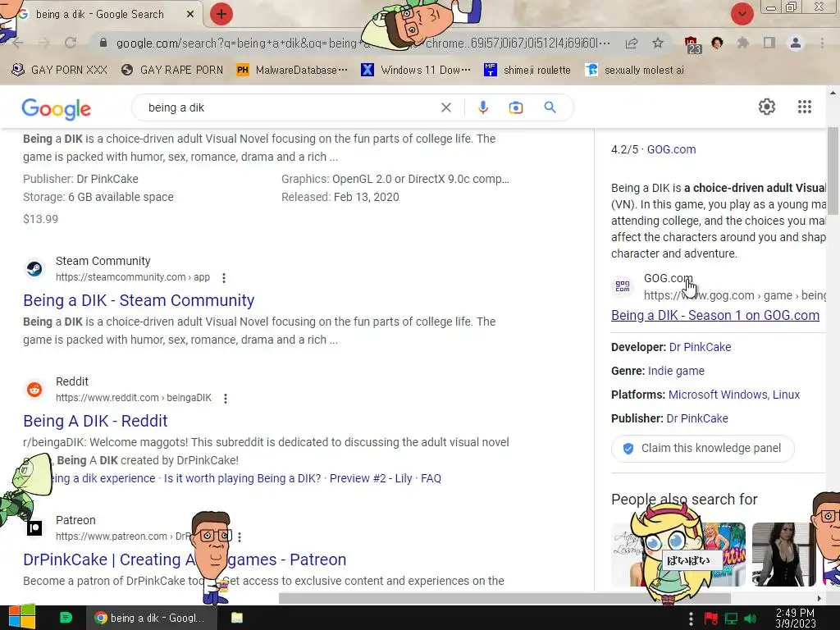
Task: Open the clock showing 2:49 PM
Action: [795, 618]
